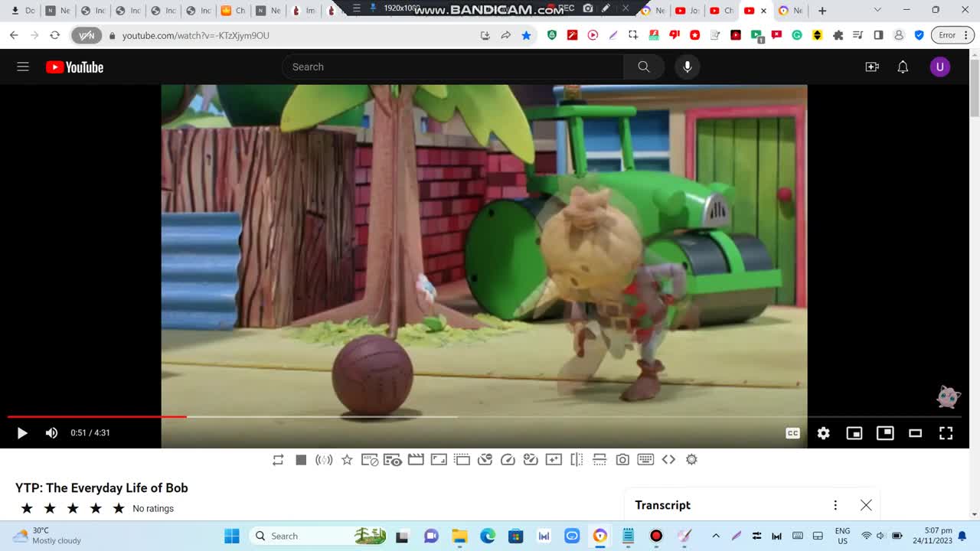Open a new browser tab
The width and height of the screenshot is (980, 551).
click(x=822, y=11)
